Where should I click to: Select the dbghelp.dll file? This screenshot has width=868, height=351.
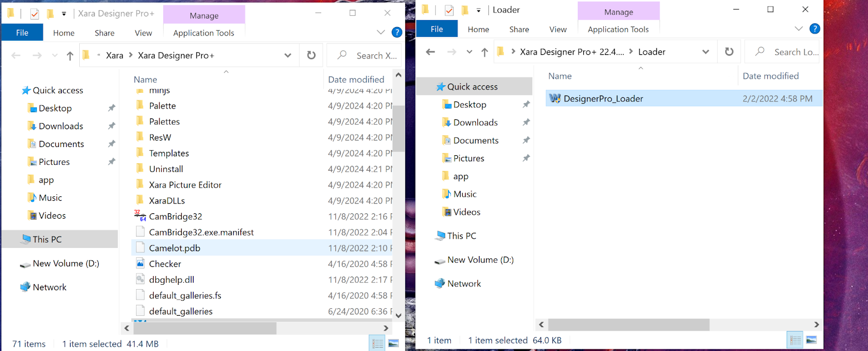(x=171, y=280)
